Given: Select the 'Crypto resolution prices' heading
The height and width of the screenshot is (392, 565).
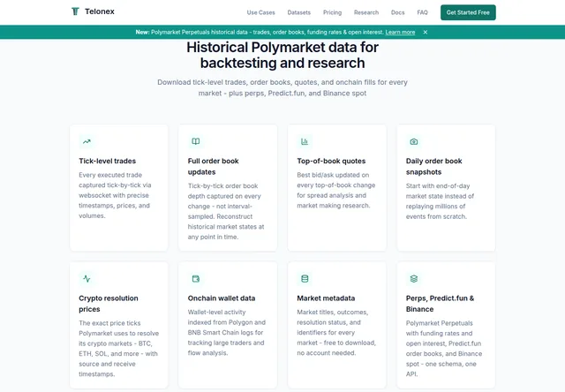Looking at the screenshot, I should tap(109, 304).
